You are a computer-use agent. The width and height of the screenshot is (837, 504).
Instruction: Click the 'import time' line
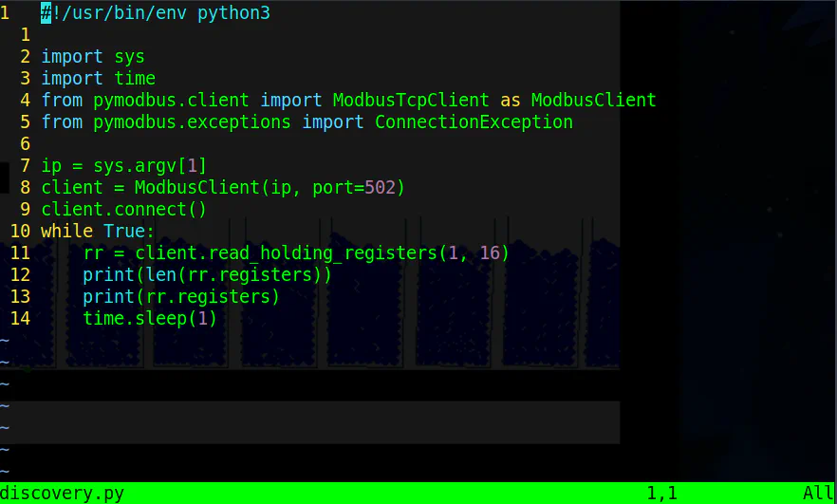point(99,79)
